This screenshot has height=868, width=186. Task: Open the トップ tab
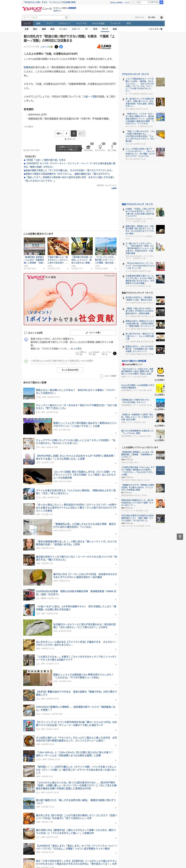[27, 24]
